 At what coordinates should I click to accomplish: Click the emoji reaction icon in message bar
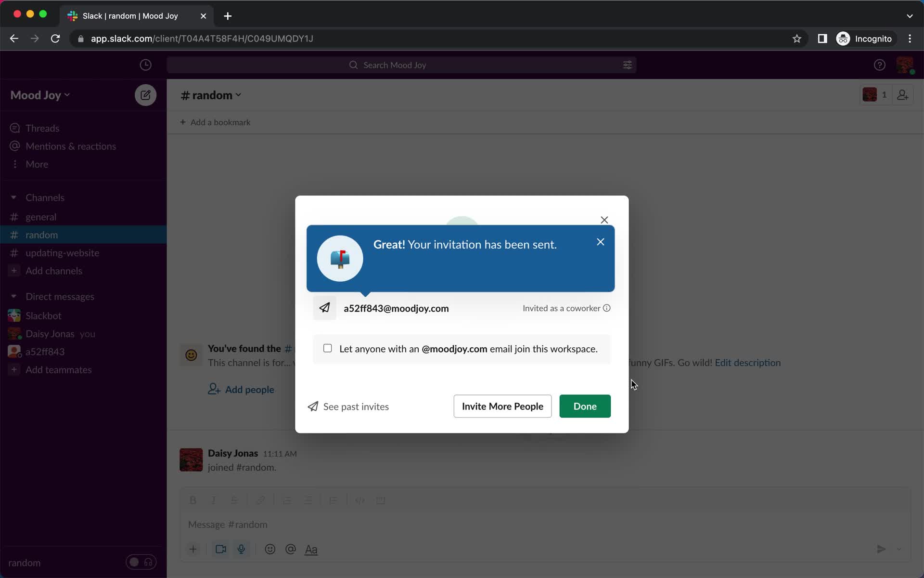[270, 549]
